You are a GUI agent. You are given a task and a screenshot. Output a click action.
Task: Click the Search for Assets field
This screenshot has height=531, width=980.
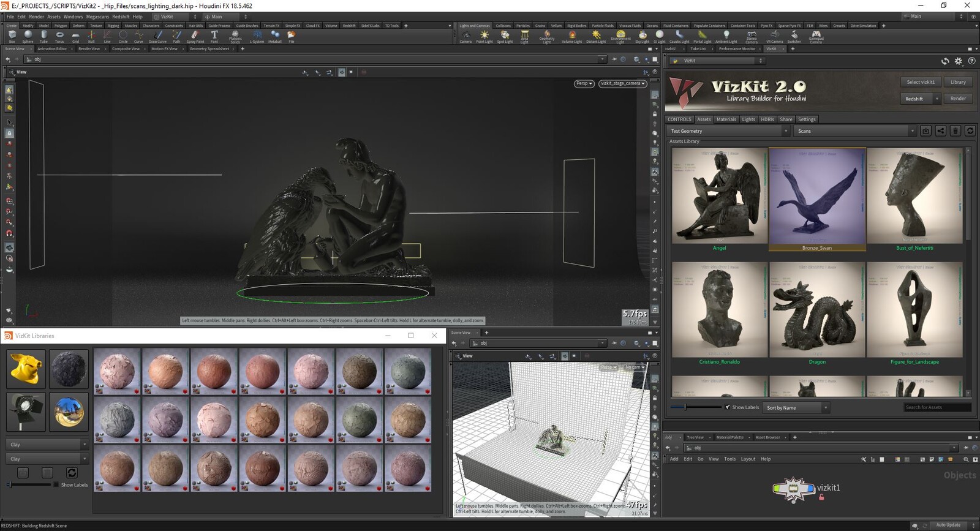coord(937,407)
